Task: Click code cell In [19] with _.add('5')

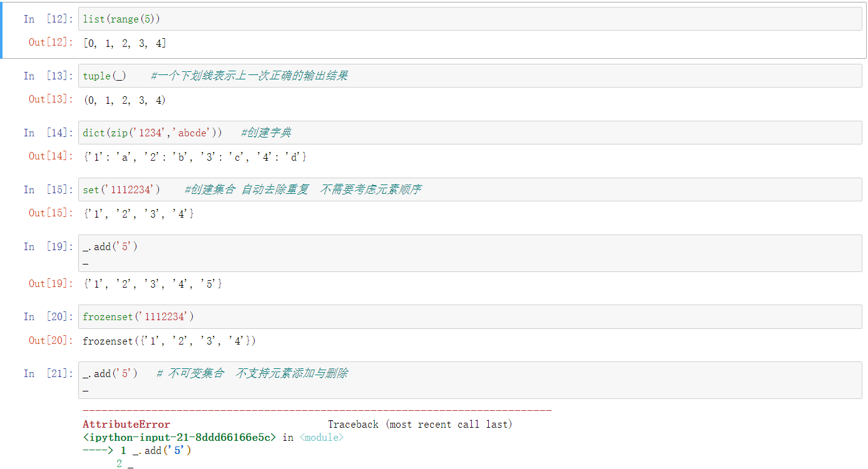Action: pyautogui.click(x=470, y=253)
